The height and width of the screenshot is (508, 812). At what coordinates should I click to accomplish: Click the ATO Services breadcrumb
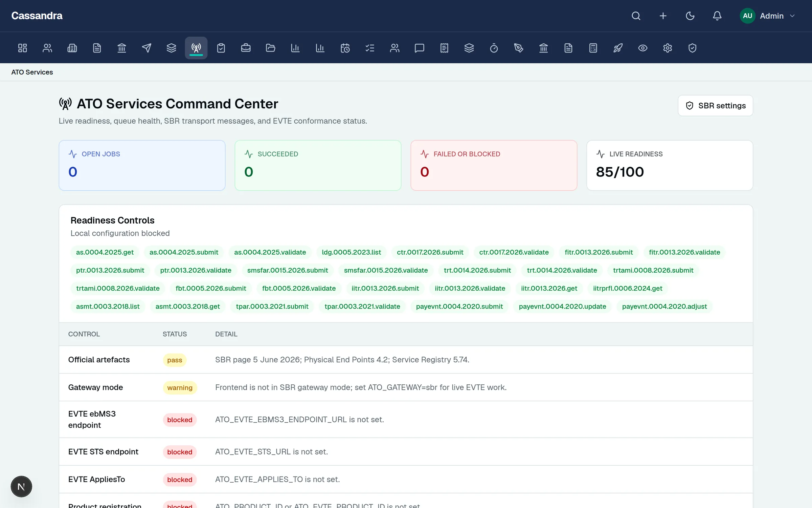tap(32, 72)
